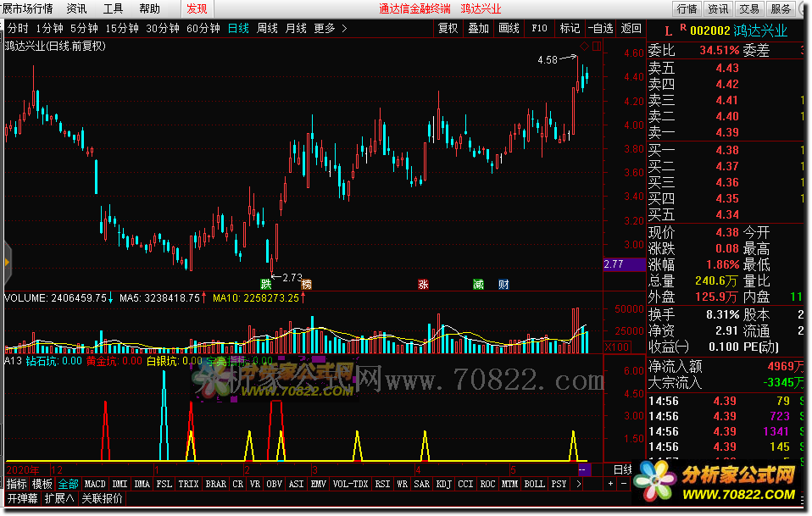Select the BOLL indicator
Viewport: 812px width, 516px height.
click(x=534, y=484)
